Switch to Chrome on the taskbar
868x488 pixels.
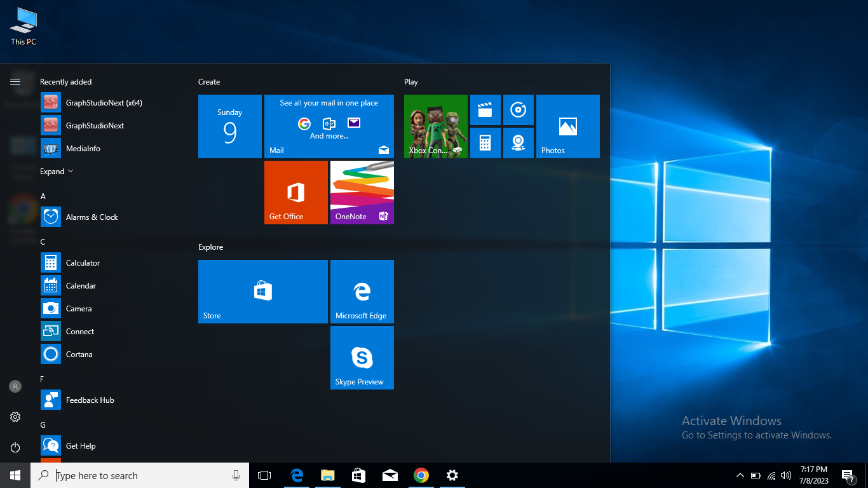click(x=421, y=475)
